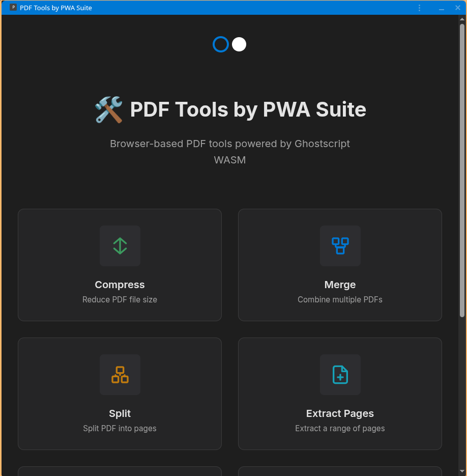Open the Split card
This screenshot has width=467, height=476.
tap(120, 394)
